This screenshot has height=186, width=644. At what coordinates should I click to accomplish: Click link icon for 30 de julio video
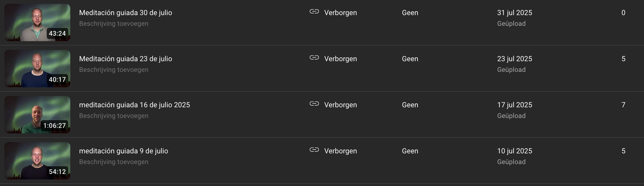[x=314, y=12]
